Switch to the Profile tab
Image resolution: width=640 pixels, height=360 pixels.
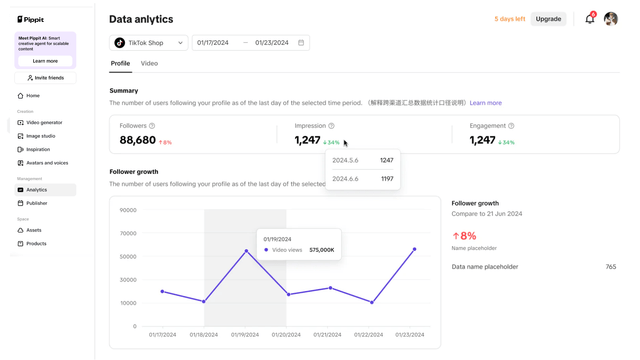pyautogui.click(x=120, y=63)
